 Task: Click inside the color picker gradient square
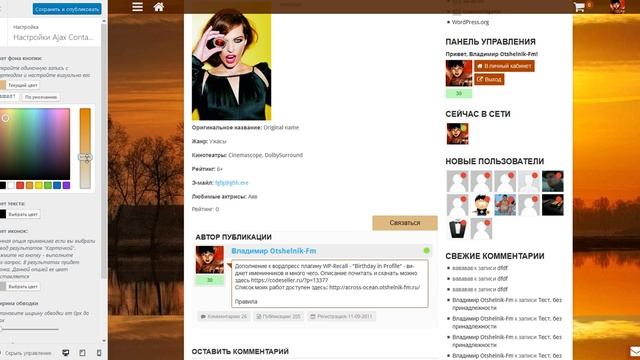click(x=35, y=144)
